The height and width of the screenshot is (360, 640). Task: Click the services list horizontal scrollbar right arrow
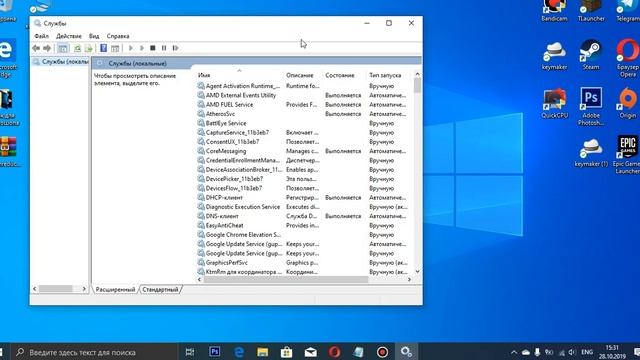[409, 280]
